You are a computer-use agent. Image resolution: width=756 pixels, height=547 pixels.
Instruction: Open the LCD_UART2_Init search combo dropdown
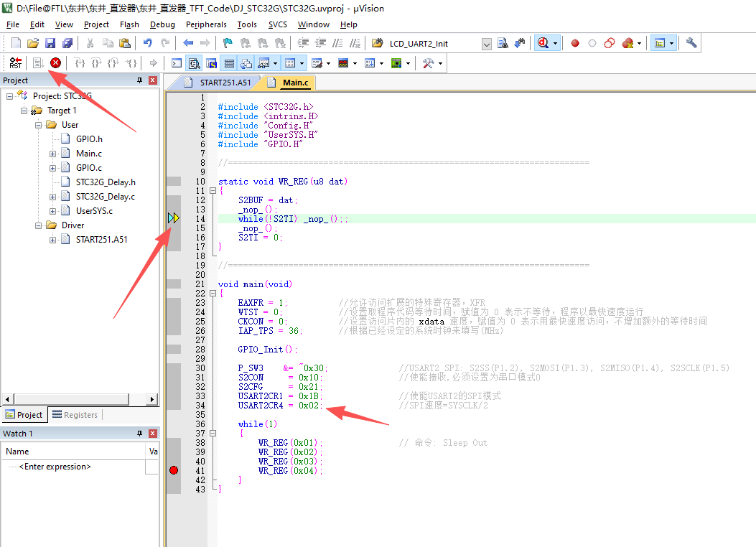click(x=487, y=42)
